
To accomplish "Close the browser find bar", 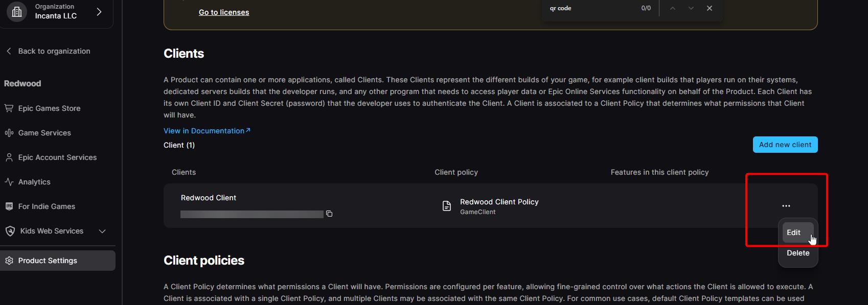I will (709, 8).
